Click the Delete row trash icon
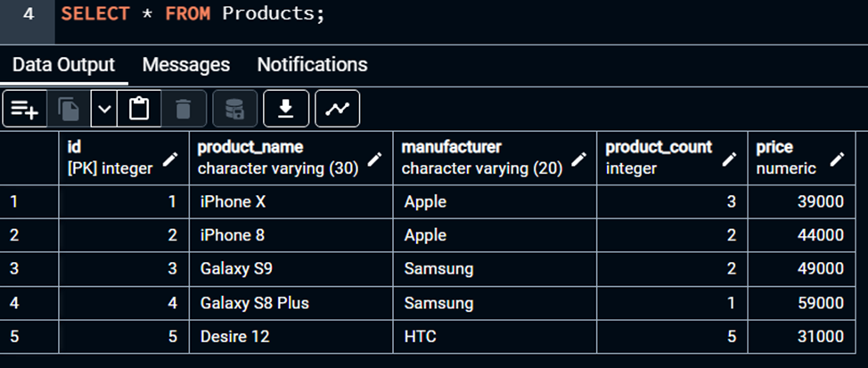 pos(184,109)
